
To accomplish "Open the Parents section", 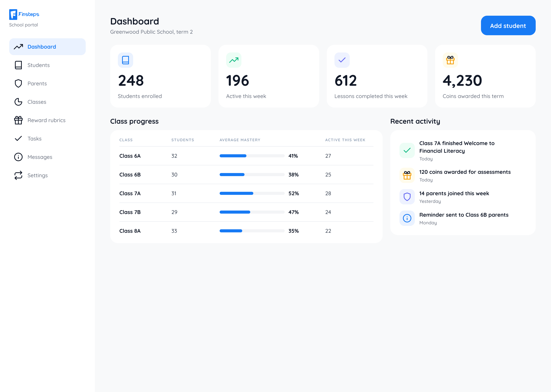I will pyautogui.click(x=47, y=83).
